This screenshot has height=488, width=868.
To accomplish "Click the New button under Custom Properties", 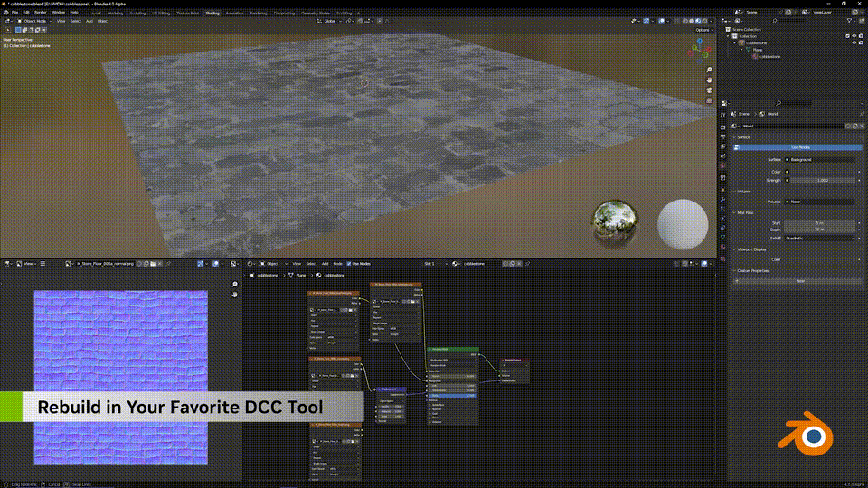I will click(799, 281).
